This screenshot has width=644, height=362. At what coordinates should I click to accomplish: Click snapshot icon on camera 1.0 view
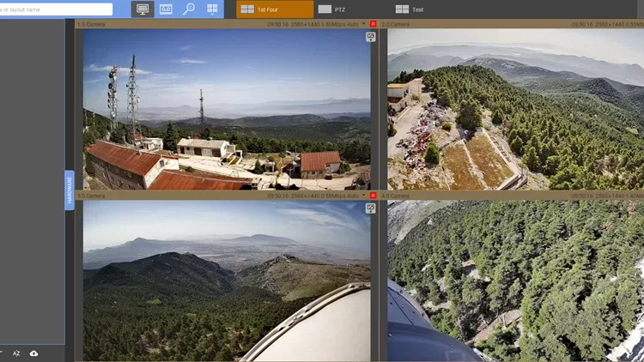coord(370,37)
